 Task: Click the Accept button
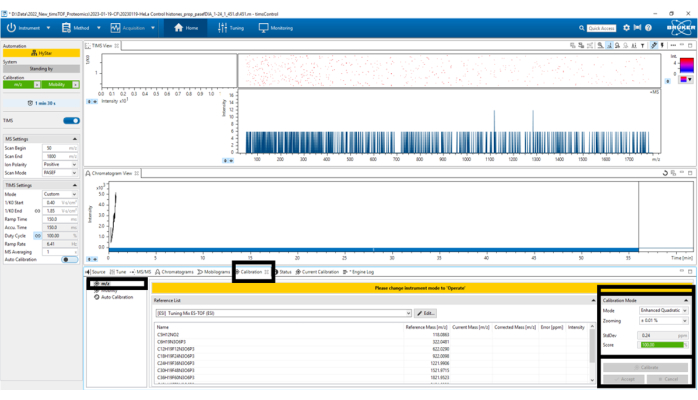click(624, 379)
